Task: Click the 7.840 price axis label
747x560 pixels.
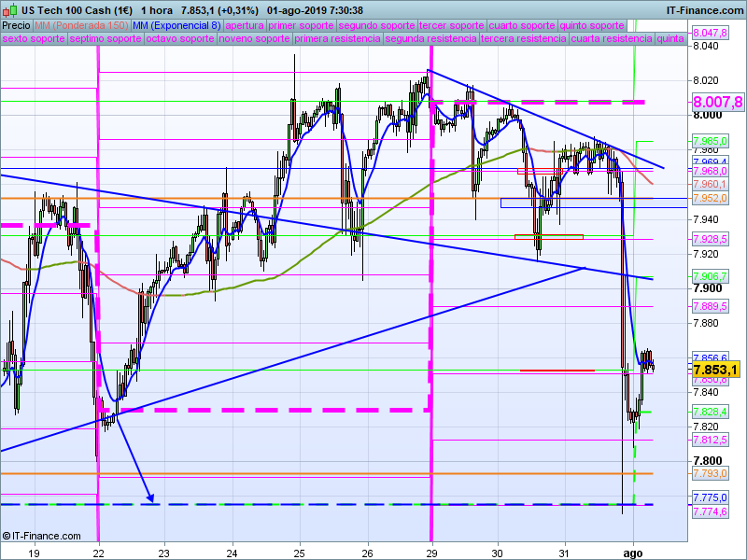Action: click(706, 392)
